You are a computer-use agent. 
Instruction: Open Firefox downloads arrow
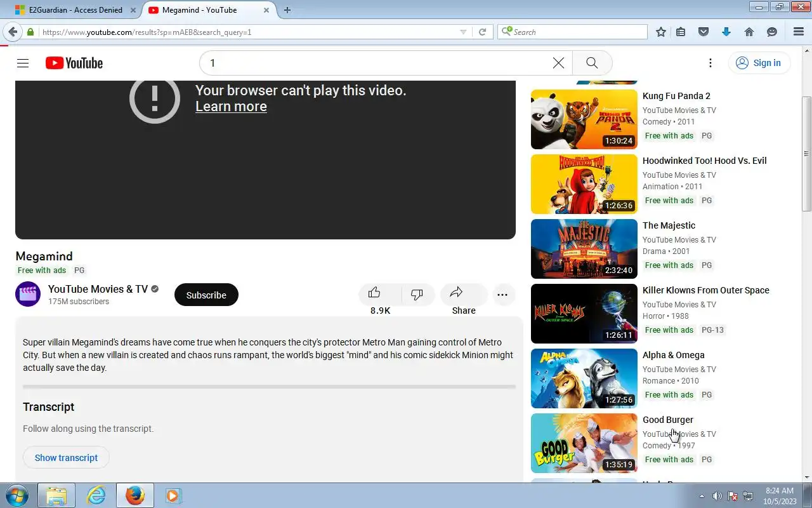[726, 32]
